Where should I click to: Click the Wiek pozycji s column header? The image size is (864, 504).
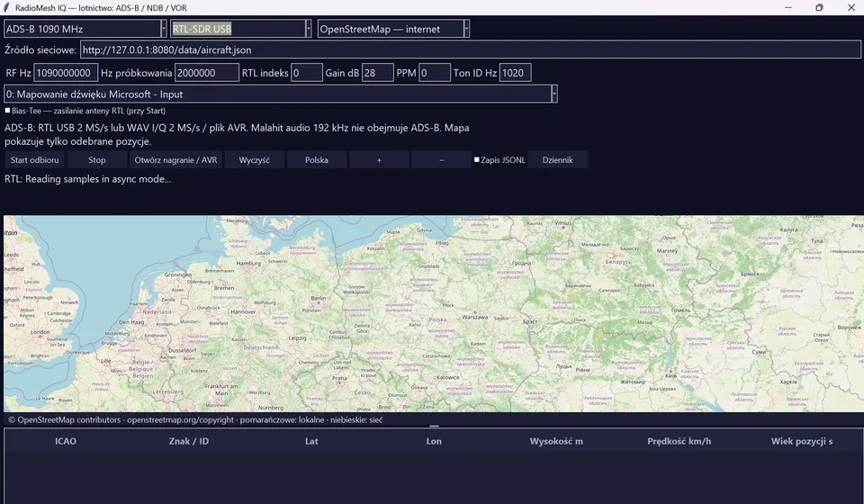tap(802, 441)
